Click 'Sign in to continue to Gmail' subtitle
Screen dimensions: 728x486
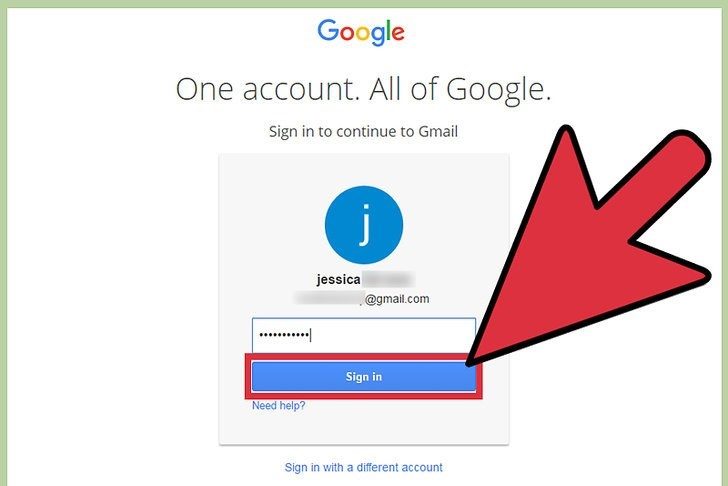click(364, 132)
